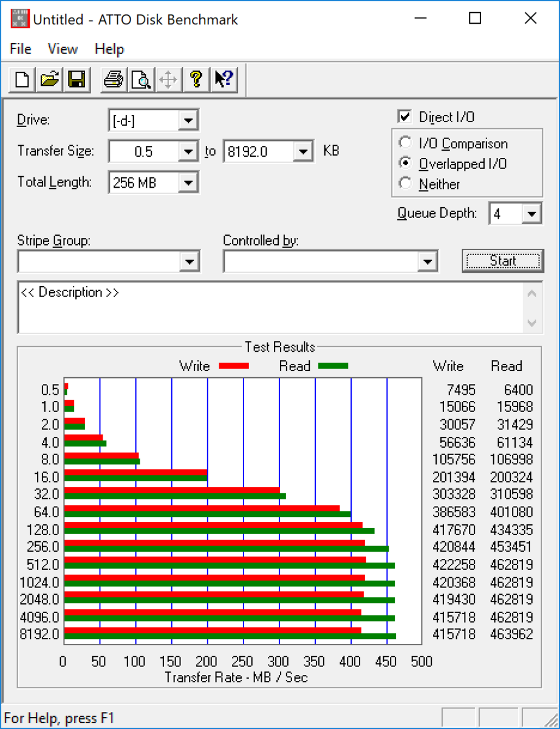This screenshot has height=729, width=560.
Task: Click write value 422258 for 512.0 row
Action: point(454,564)
